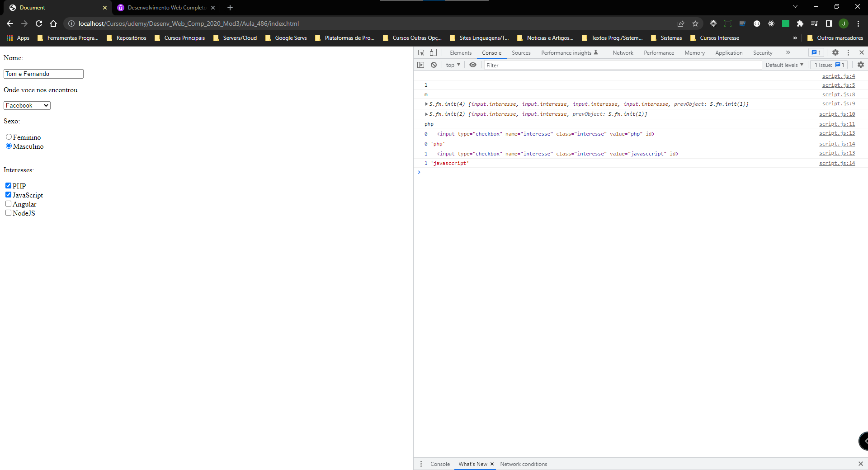Close the DevTools panel
The width and height of the screenshot is (868, 470).
tap(862, 52)
